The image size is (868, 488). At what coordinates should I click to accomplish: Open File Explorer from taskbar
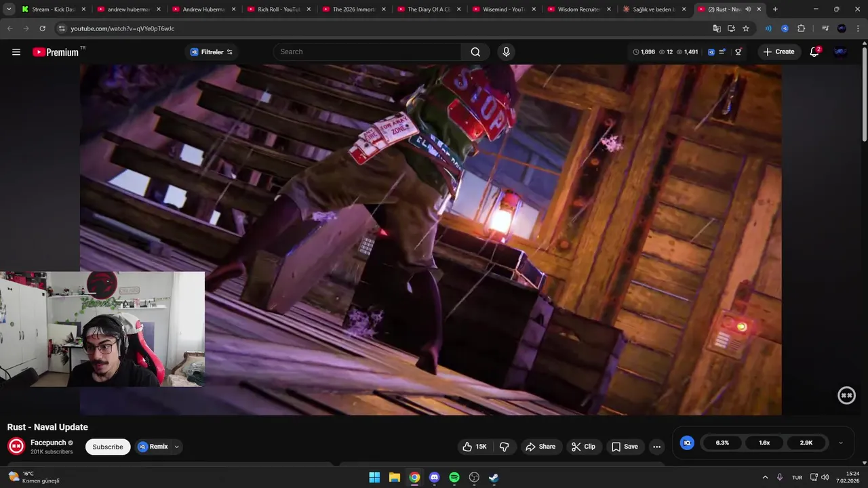[394, 477]
